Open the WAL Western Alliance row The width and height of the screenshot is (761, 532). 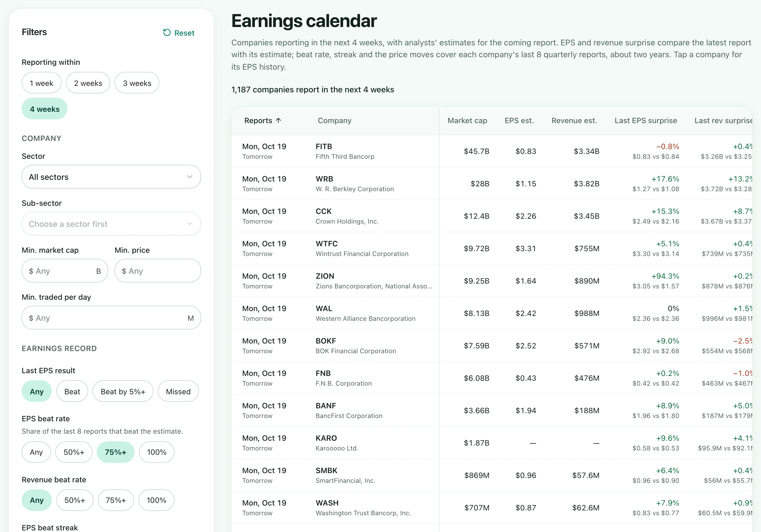492,313
